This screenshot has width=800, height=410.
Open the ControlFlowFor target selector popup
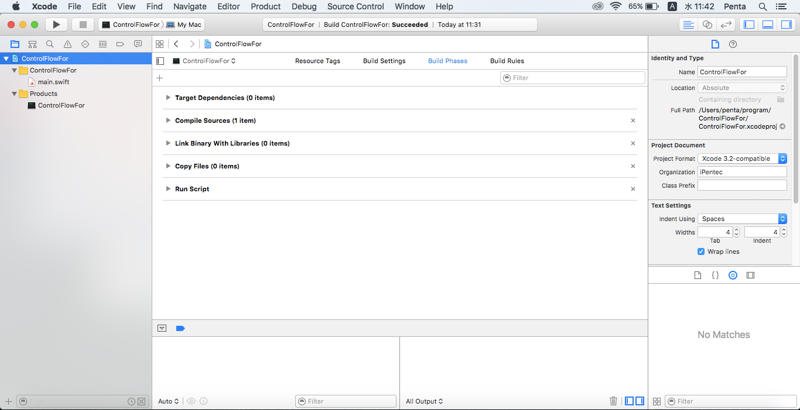point(204,61)
